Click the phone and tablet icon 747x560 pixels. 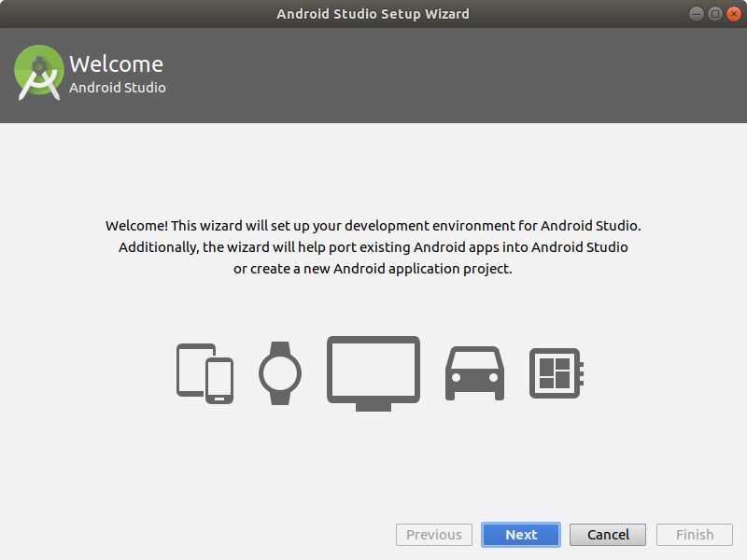click(204, 373)
